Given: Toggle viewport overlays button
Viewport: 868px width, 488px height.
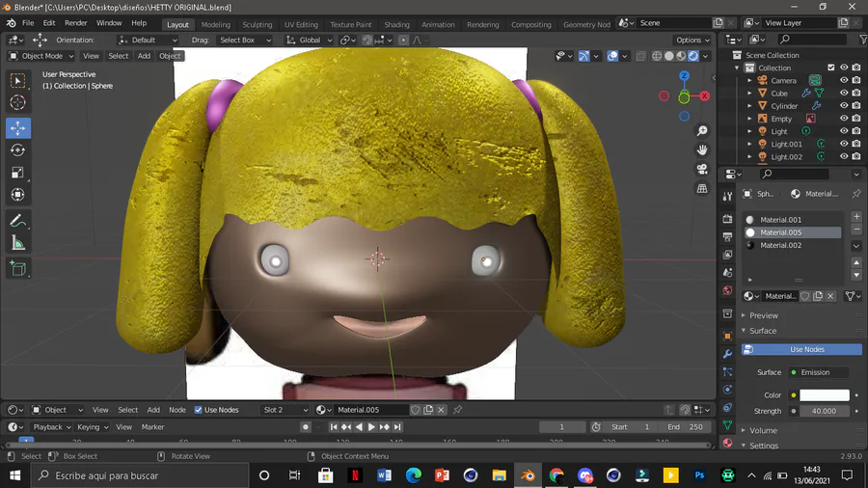Looking at the screenshot, I should (x=612, y=56).
